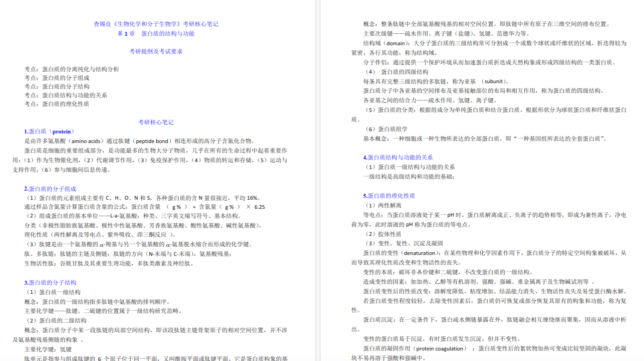
Task: Click heading 2.蛋白质的分子组成
Action: [x=50, y=188]
